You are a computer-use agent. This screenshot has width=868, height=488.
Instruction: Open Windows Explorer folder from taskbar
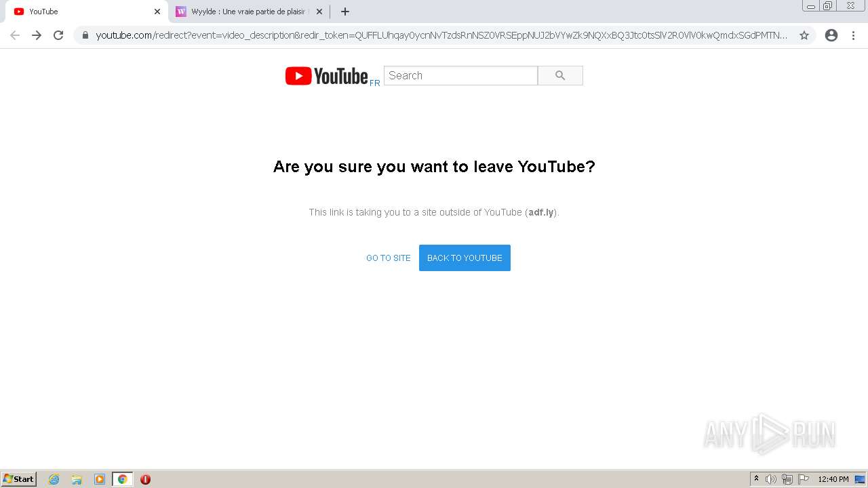[x=77, y=479]
